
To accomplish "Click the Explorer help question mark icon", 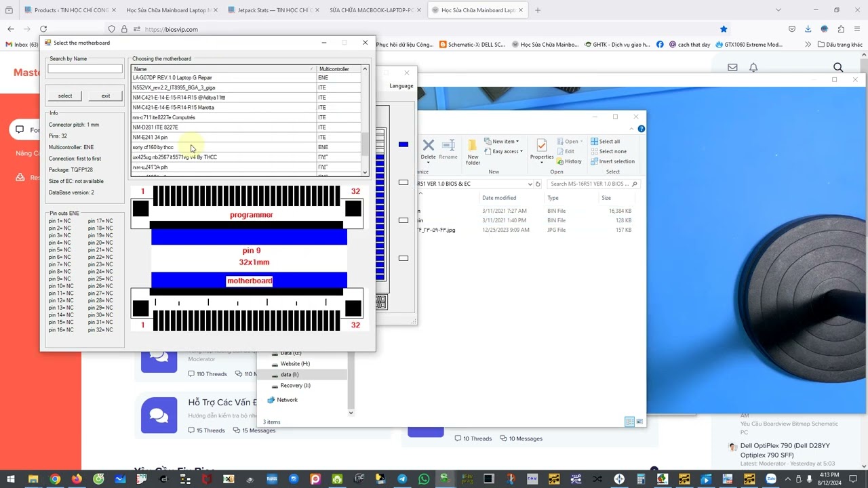I will [x=641, y=129].
